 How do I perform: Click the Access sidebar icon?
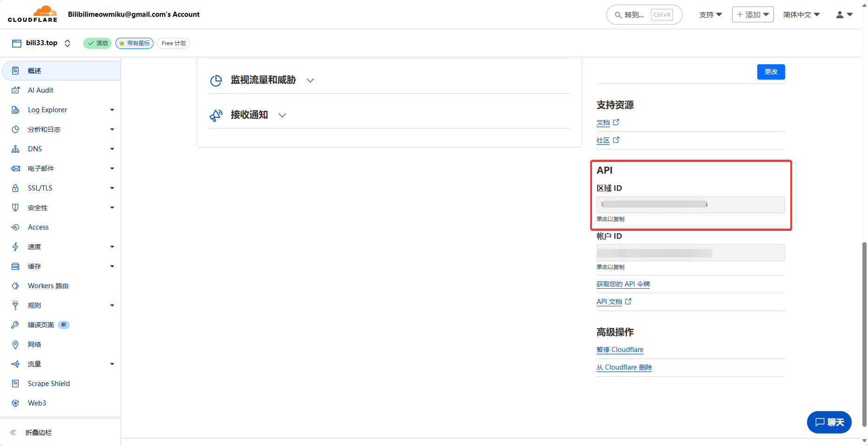[x=15, y=227]
